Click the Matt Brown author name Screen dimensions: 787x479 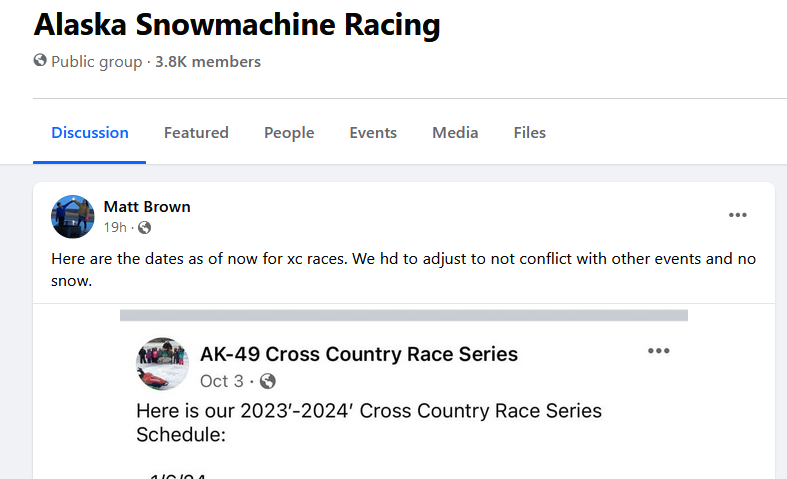[x=147, y=207]
